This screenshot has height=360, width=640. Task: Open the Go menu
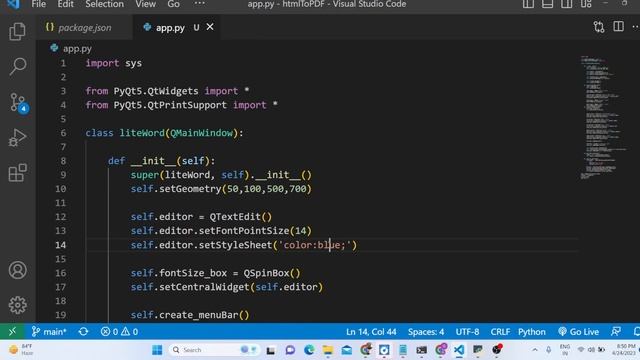(173, 4)
